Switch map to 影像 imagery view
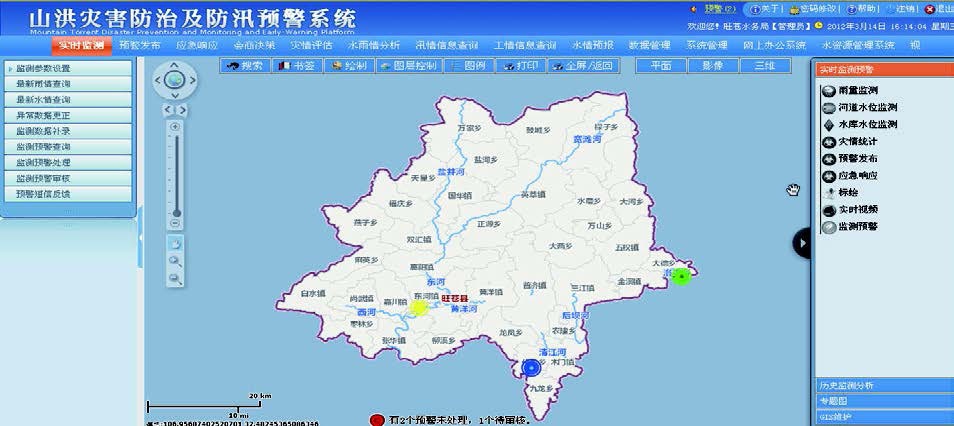The height and width of the screenshot is (426, 954). pos(713,66)
